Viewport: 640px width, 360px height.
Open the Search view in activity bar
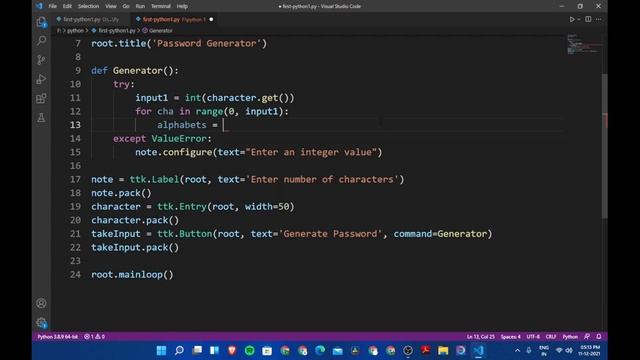coord(41,40)
